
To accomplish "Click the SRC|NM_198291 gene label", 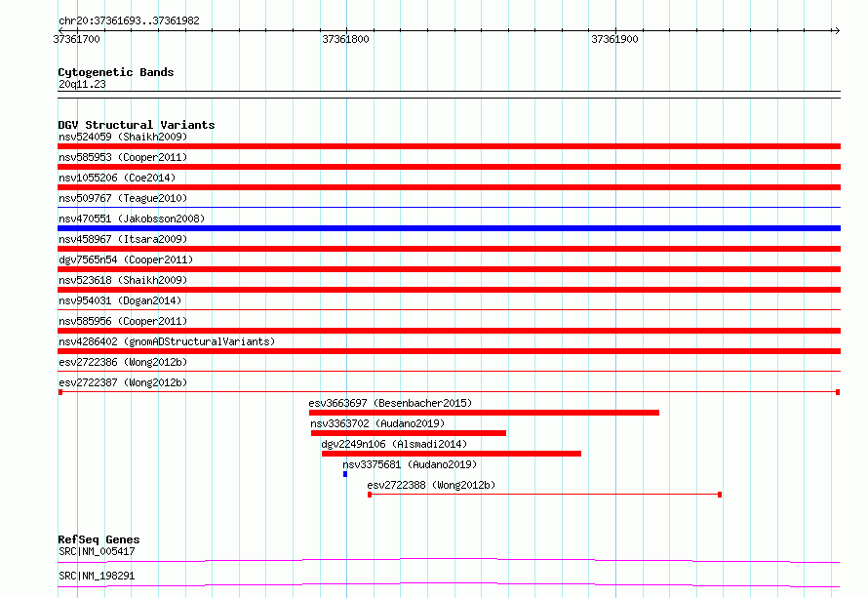I will tap(97, 576).
